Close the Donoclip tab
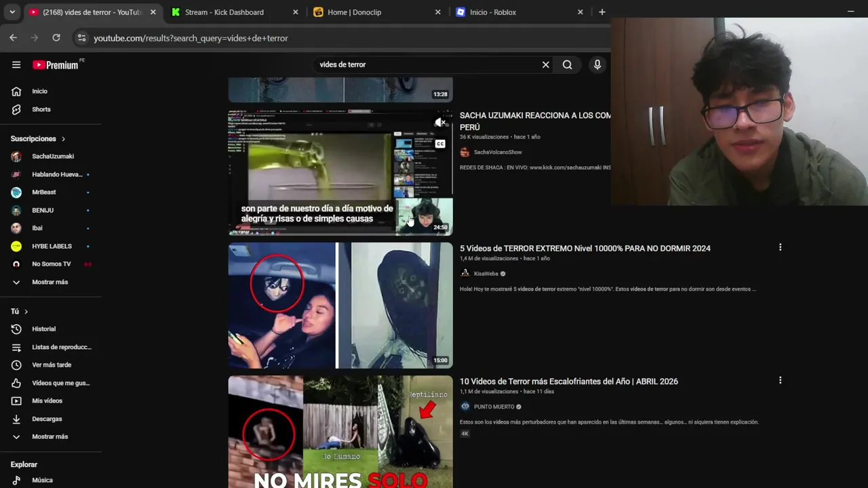868x488 pixels. [x=437, y=12]
